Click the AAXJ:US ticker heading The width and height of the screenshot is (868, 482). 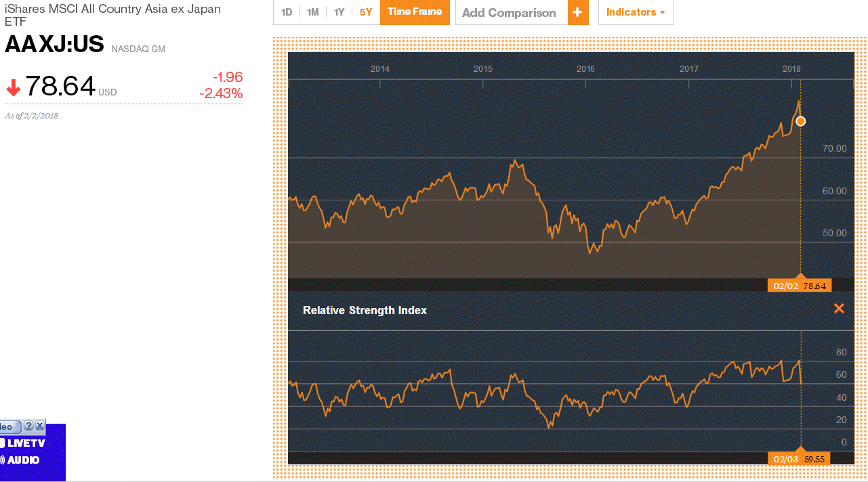pyautogui.click(x=54, y=45)
